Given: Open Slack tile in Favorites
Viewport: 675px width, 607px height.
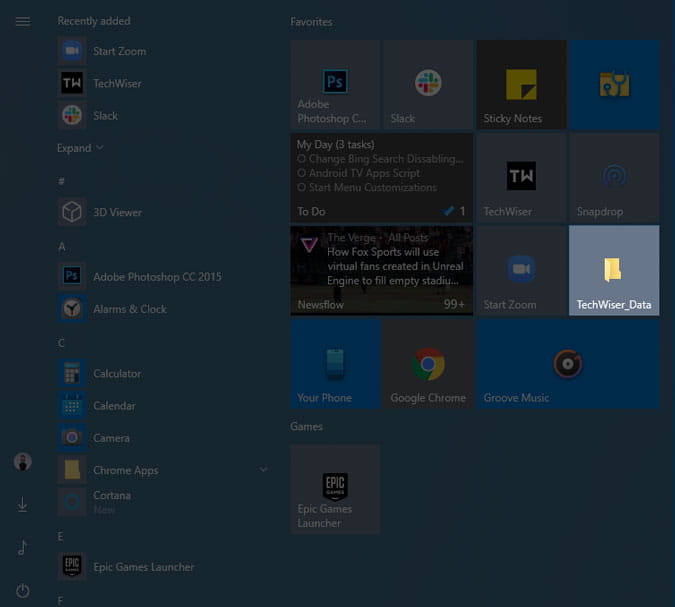Looking at the screenshot, I should 428,85.
